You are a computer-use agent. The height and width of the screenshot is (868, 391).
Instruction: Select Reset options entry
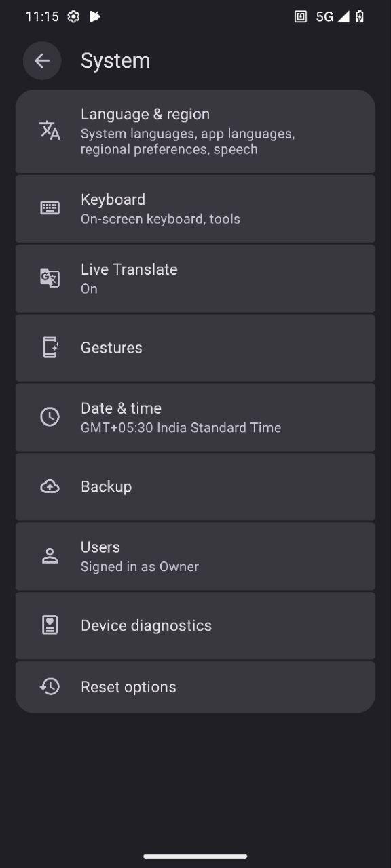tap(195, 687)
